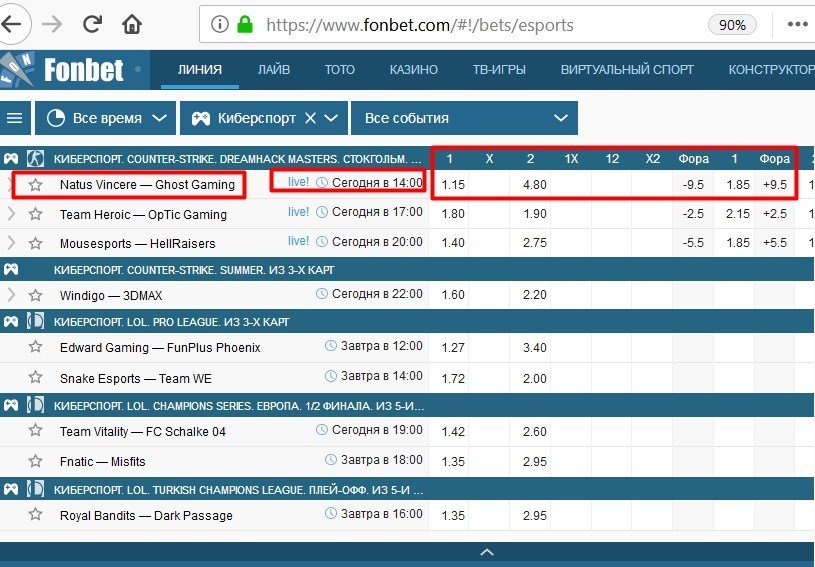The height and width of the screenshot is (567, 815).
Task: Expand the Все время time filter dropdown
Action: point(106,118)
